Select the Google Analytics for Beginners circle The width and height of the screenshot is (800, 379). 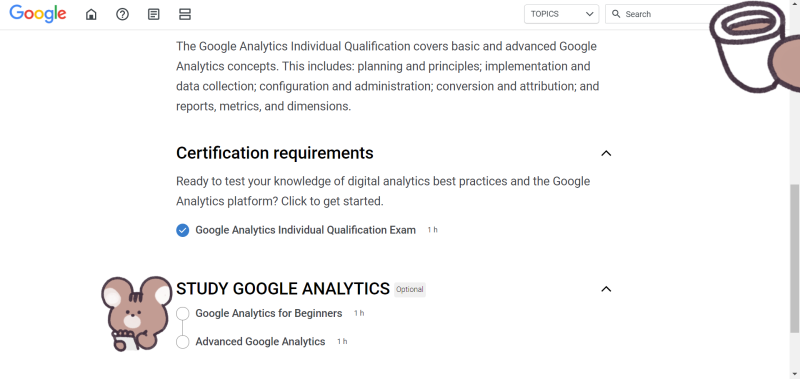pos(183,314)
